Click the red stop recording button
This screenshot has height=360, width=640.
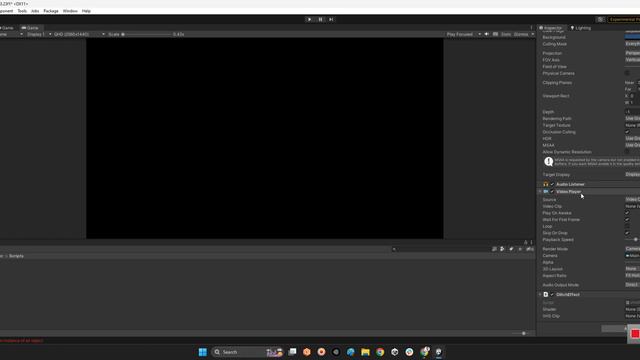(635, 334)
